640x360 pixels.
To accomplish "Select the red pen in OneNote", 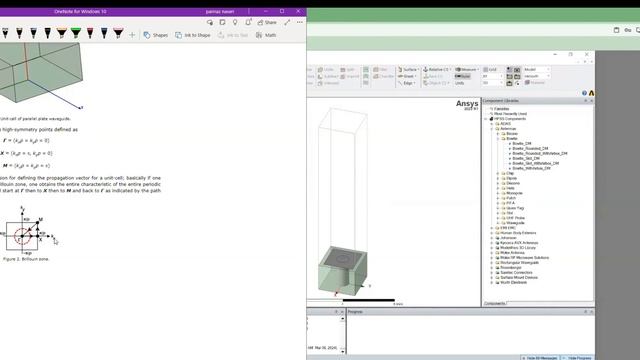I will point(90,33).
